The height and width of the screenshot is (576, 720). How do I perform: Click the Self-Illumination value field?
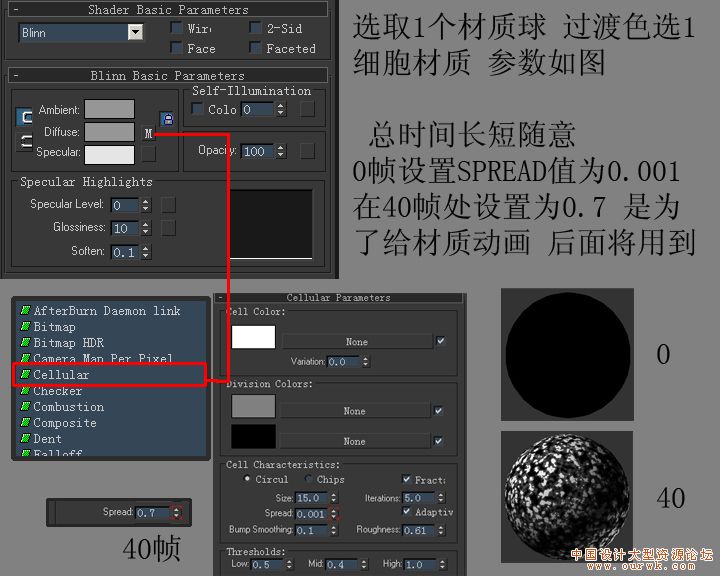tap(257, 109)
